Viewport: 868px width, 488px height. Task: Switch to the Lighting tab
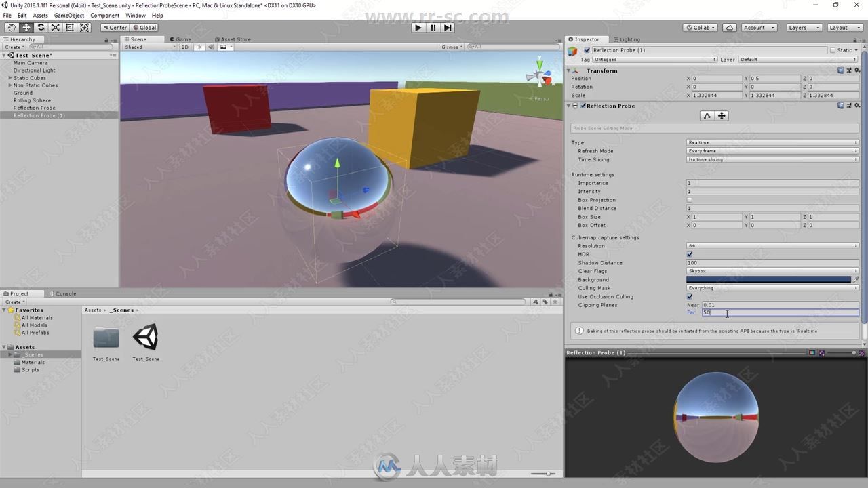pyautogui.click(x=626, y=39)
